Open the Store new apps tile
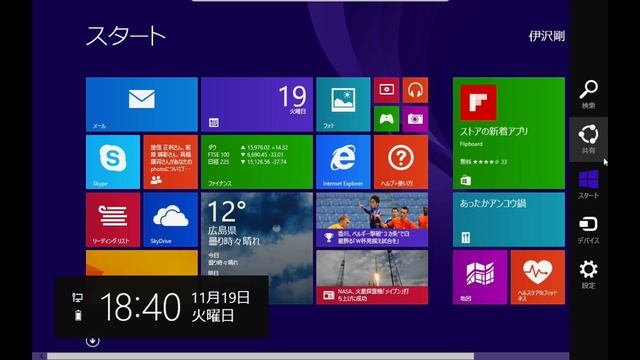The image size is (640, 360). [509, 133]
